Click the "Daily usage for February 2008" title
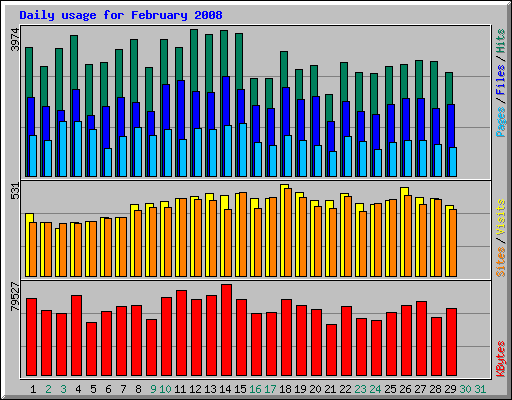The image size is (512, 400). coord(121,15)
